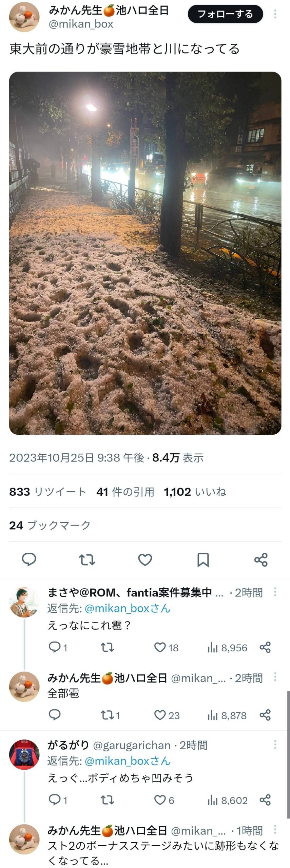Share the 全部雹 reply
290x868 pixels.
265,715
